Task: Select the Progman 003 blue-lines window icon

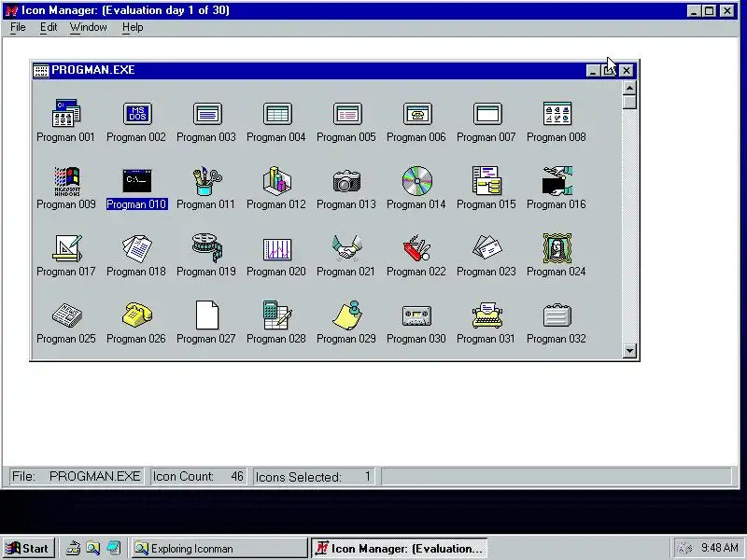Action: [207, 114]
